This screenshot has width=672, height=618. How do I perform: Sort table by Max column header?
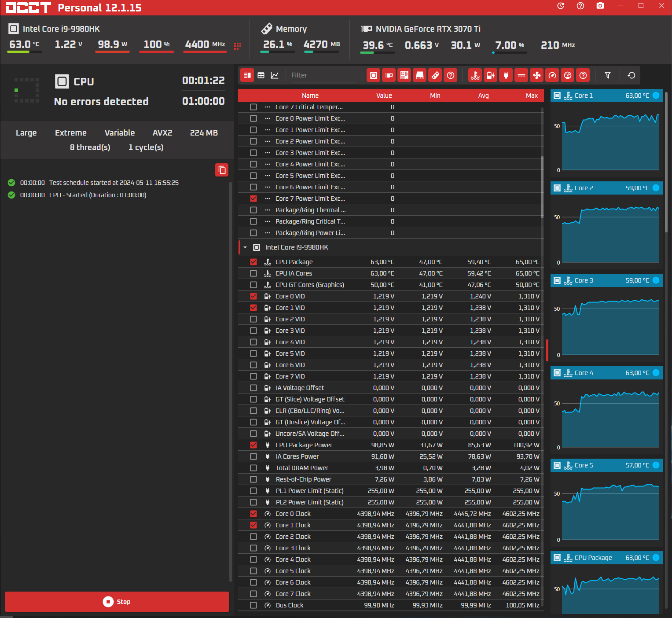pyautogui.click(x=532, y=96)
